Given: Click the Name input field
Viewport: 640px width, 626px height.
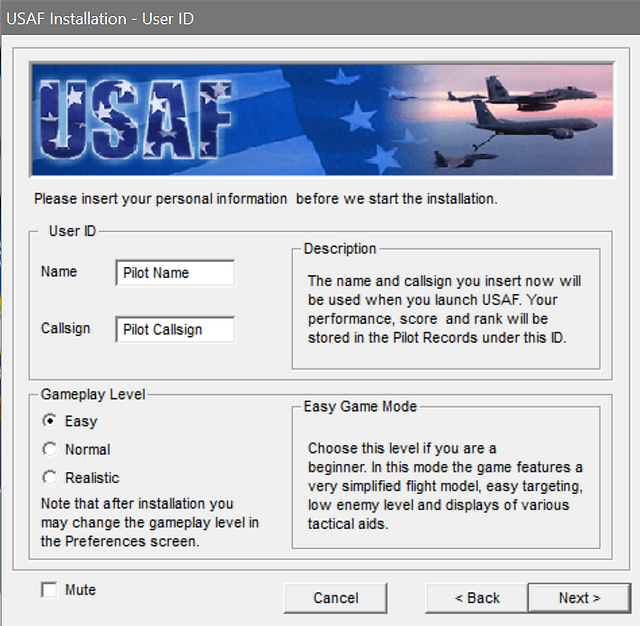Looking at the screenshot, I should [x=175, y=273].
